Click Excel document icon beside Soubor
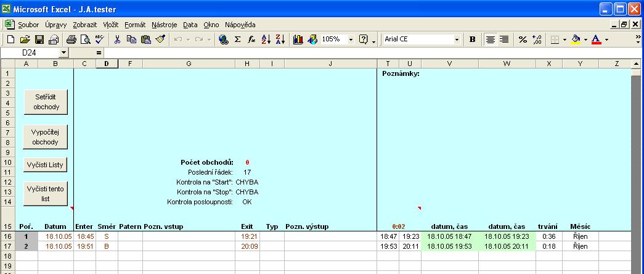The width and height of the screenshot is (644, 274). click(x=10, y=25)
